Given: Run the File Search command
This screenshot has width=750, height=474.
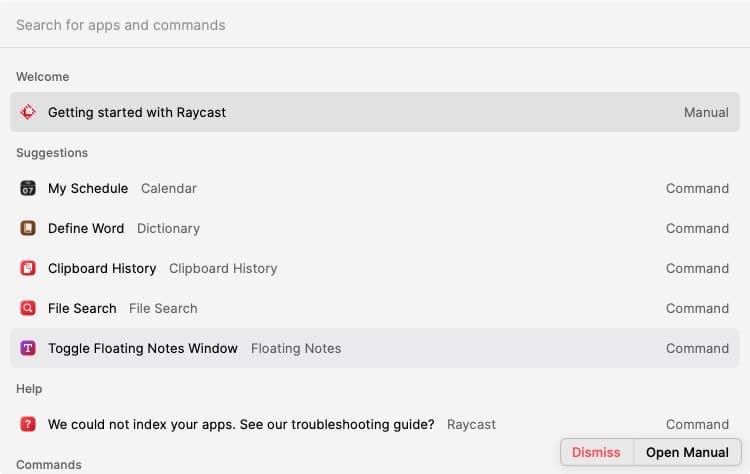Looking at the screenshot, I should 375,308.
